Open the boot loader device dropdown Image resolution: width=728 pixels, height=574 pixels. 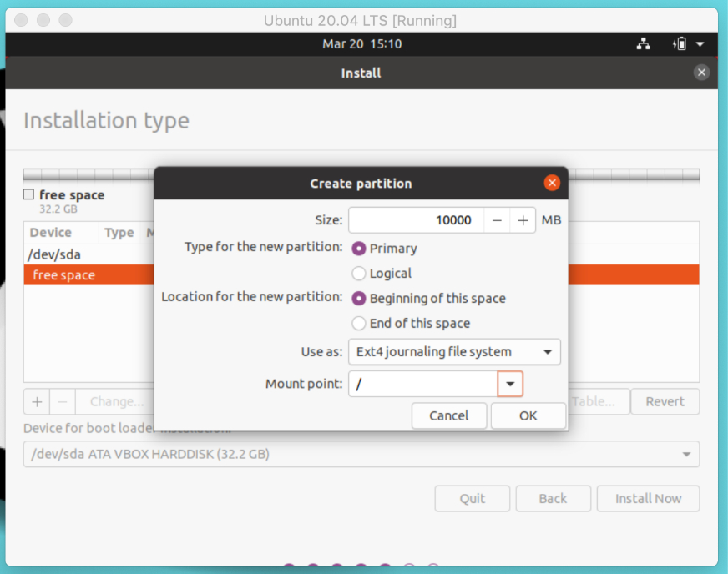click(x=361, y=454)
